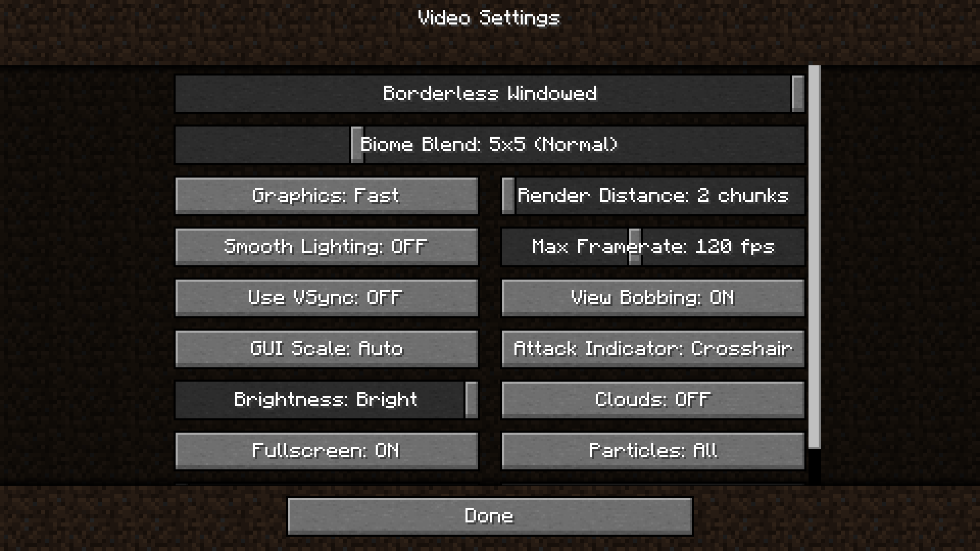Image resolution: width=980 pixels, height=551 pixels.
Task: Toggle View Bobbing ON setting
Action: 652,297
